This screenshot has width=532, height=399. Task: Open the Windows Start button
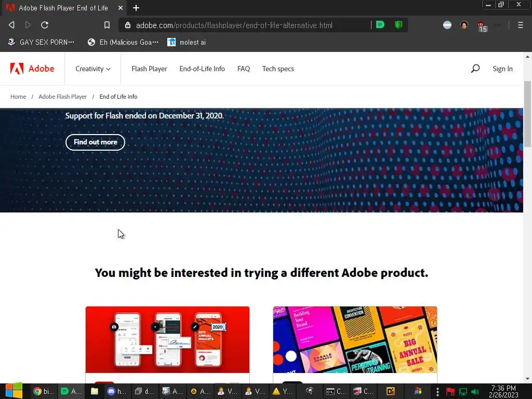pos(14,391)
